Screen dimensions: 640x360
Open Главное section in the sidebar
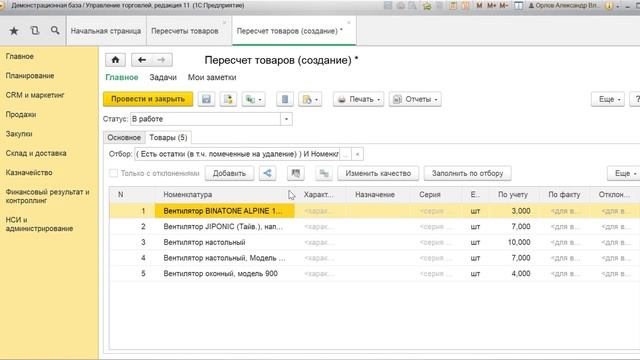20,56
